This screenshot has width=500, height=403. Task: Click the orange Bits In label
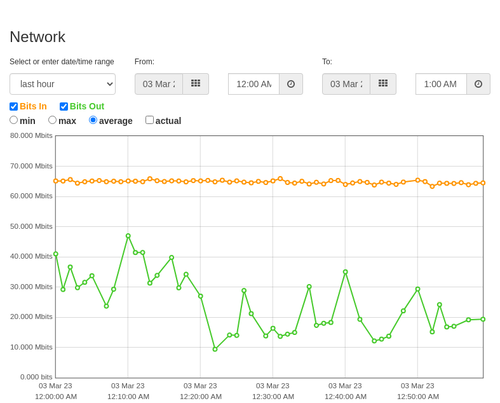coord(33,106)
